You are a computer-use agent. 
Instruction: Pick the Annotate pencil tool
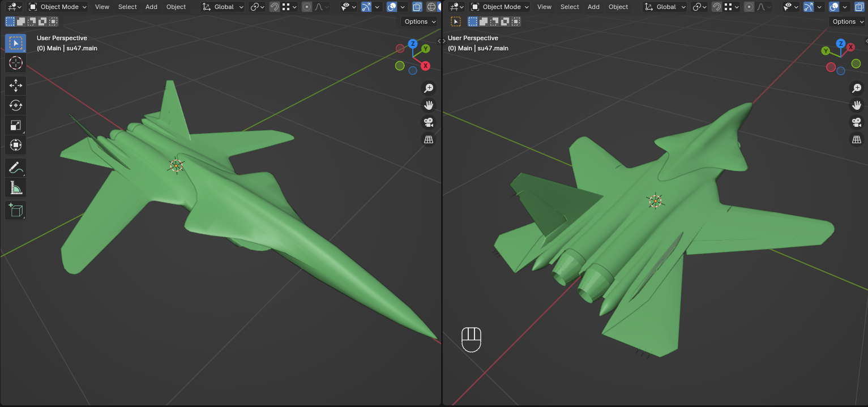coord(16,168)
